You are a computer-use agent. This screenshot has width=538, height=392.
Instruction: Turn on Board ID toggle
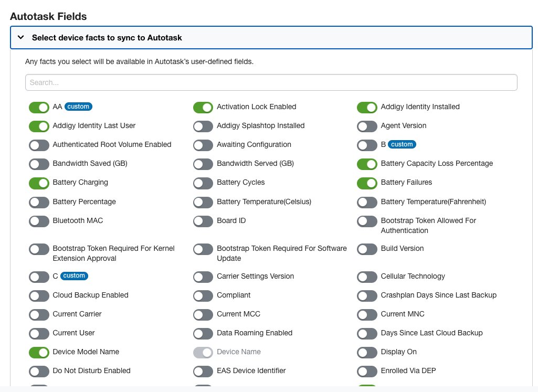(203, 221)
